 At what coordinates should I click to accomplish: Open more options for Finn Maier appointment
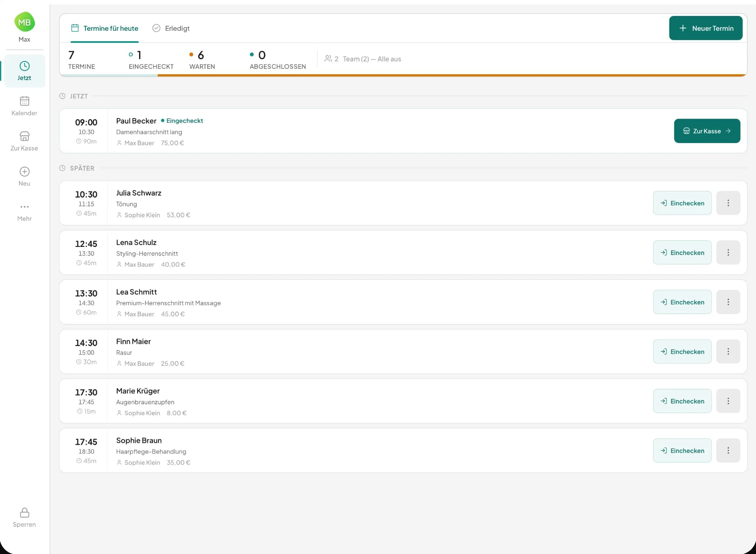coord(728,351)
